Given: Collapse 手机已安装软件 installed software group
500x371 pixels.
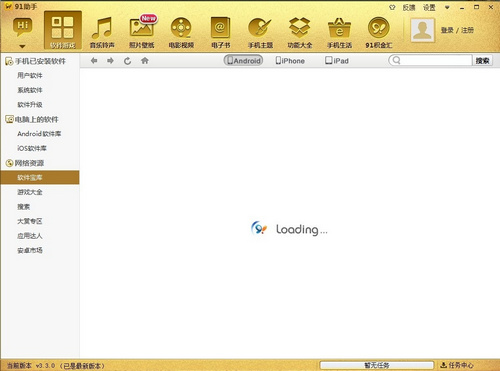Looking at the screenshot, I should tap(36, 61).
